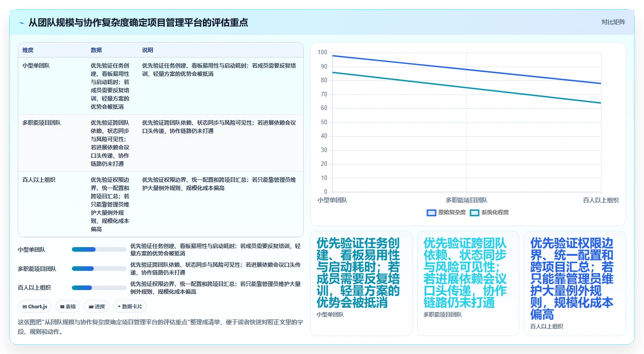644x354 pixels.
Task: Click the lightning icon beside the title
Action: pos(21,22)
